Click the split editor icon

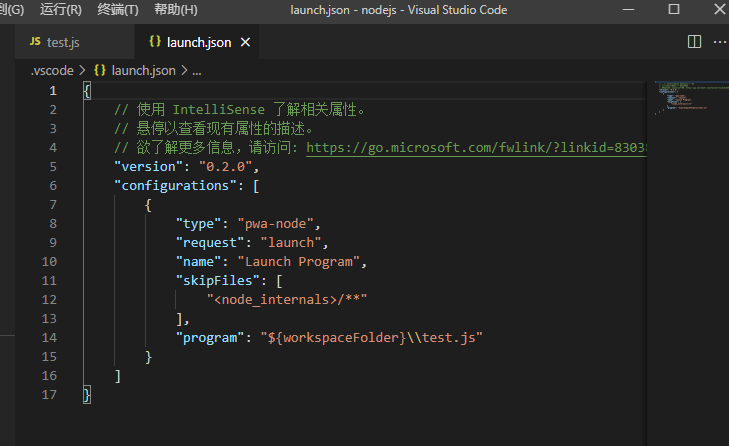click(694, 42)
